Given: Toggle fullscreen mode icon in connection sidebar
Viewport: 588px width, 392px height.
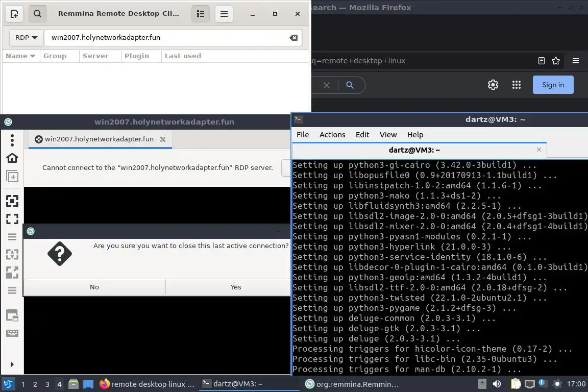Looking at the screenshot, I should click(x=12, y=218).
